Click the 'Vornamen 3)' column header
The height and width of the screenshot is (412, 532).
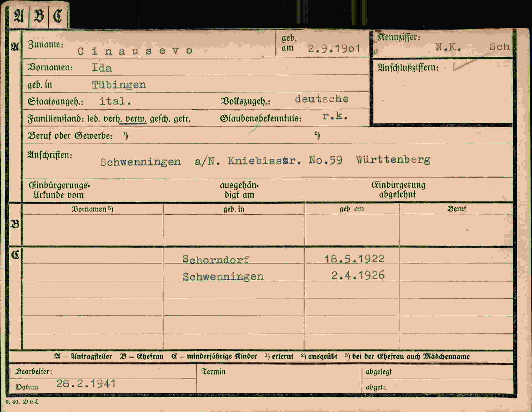(x=92, y=209)
